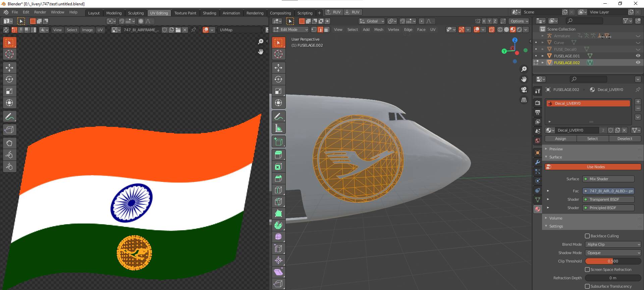The width and height of the screenshot is (644, 290).
Task: Open the Material properties tab
Action: (538, 209)
